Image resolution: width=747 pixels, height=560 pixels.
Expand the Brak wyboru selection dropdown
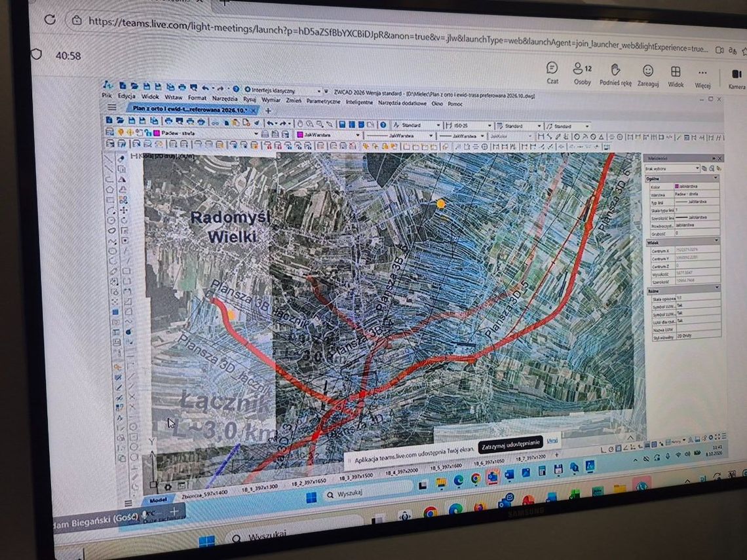tap(672, 168)
